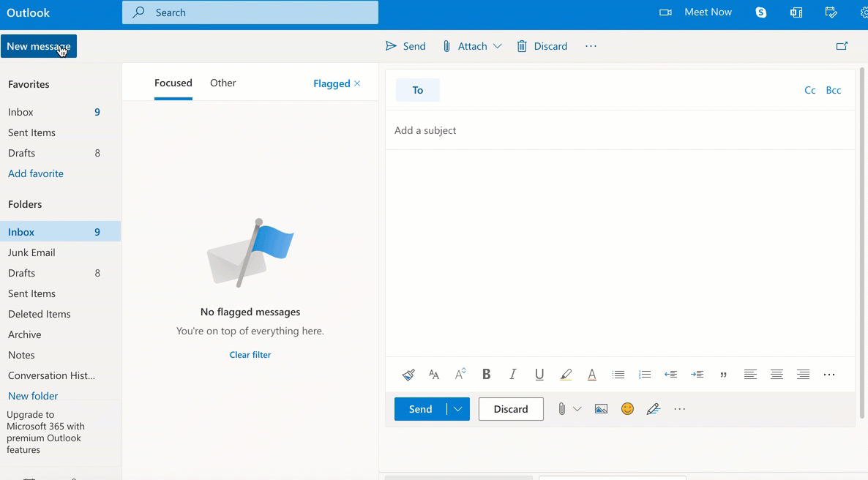Open the text highlight color picker
Viewport: 868px width, 480px height.
566,375
